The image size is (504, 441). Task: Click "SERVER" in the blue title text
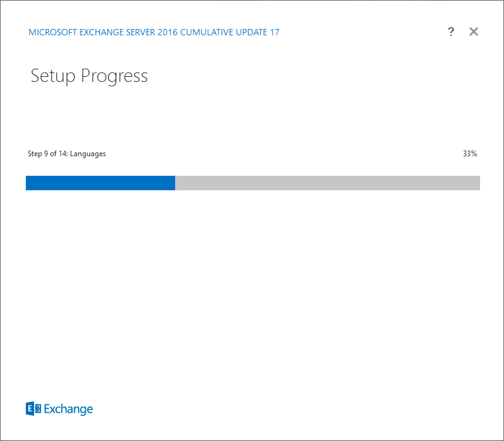(x=140, y=32)
